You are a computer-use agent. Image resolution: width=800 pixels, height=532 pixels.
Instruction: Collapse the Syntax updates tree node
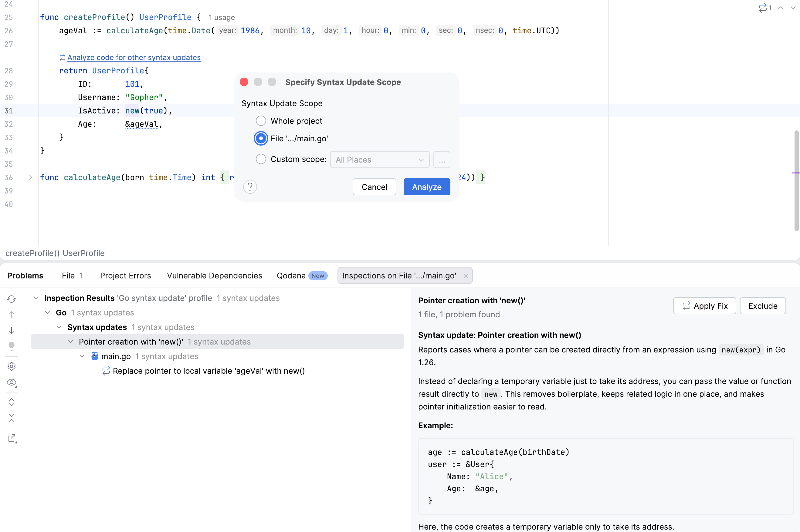(59, 327)
